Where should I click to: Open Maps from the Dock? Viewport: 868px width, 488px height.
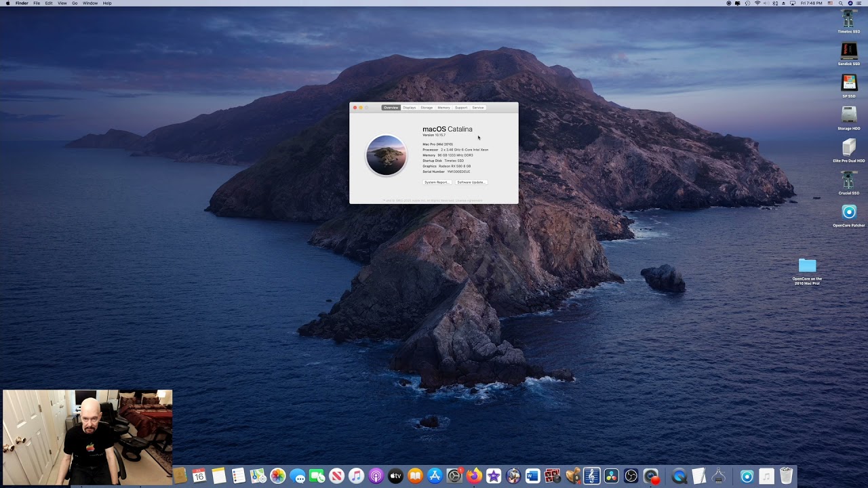pyautogui.click(x=258, y=476)
